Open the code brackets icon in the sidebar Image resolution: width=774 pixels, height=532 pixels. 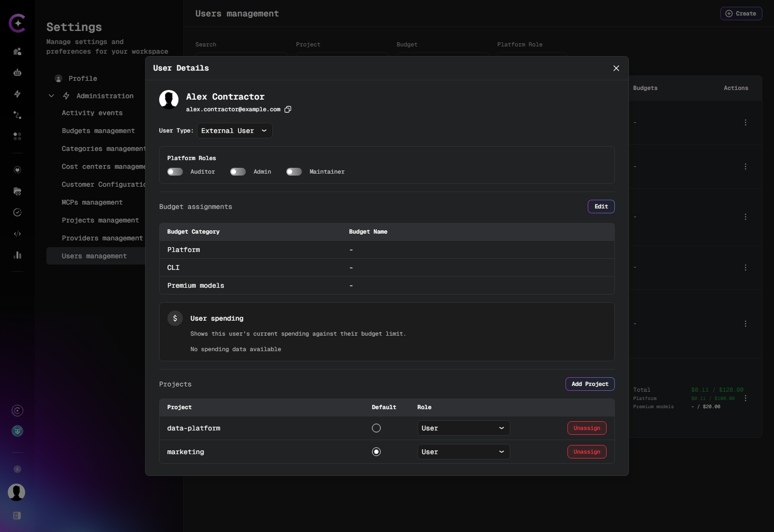(17, 234)
